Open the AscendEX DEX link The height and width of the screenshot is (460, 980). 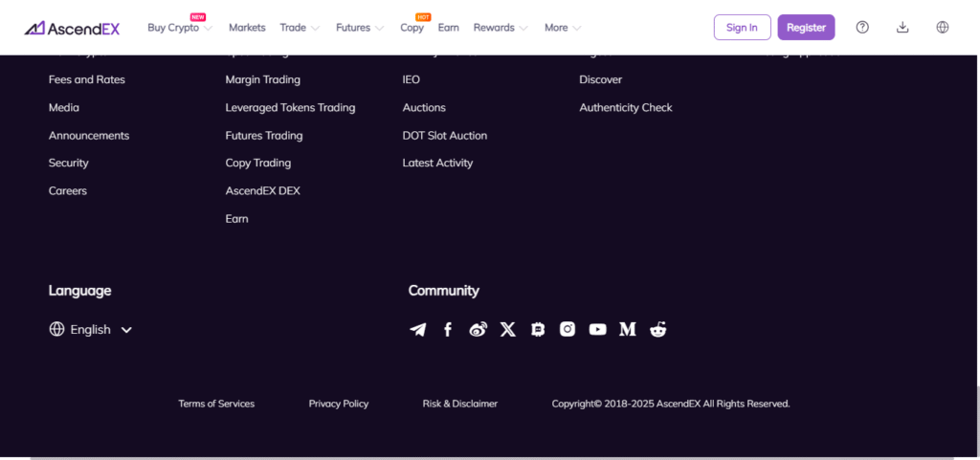click(263, 191)
